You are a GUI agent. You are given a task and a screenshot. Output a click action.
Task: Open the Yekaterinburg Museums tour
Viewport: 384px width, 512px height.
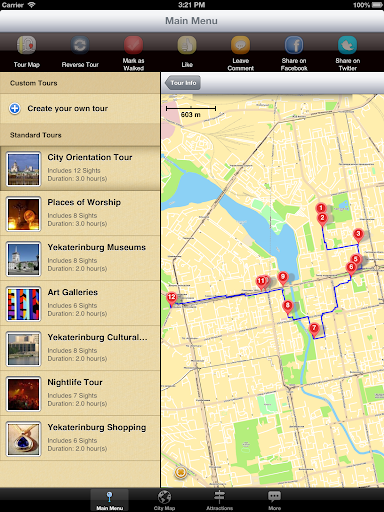click(80, 258)
